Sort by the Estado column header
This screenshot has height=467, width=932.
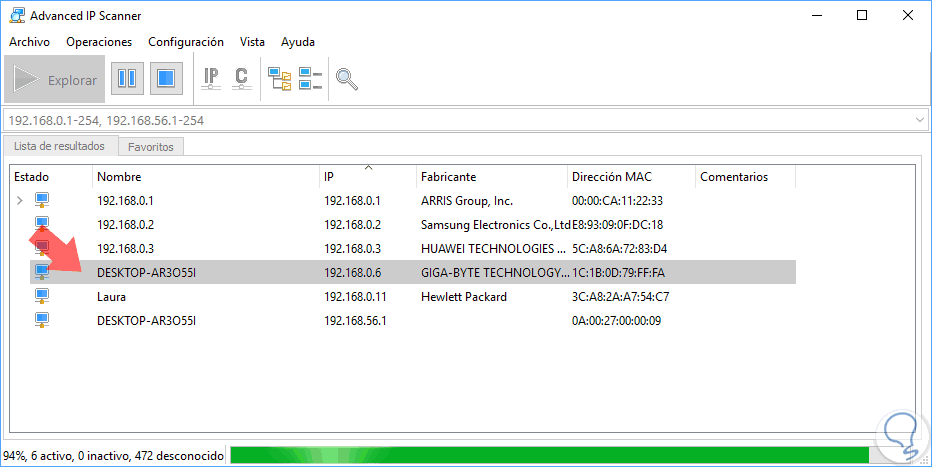[51, 177]
